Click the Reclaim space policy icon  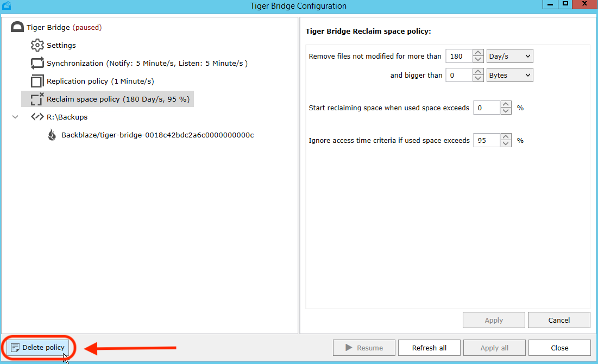pos(37,99)
